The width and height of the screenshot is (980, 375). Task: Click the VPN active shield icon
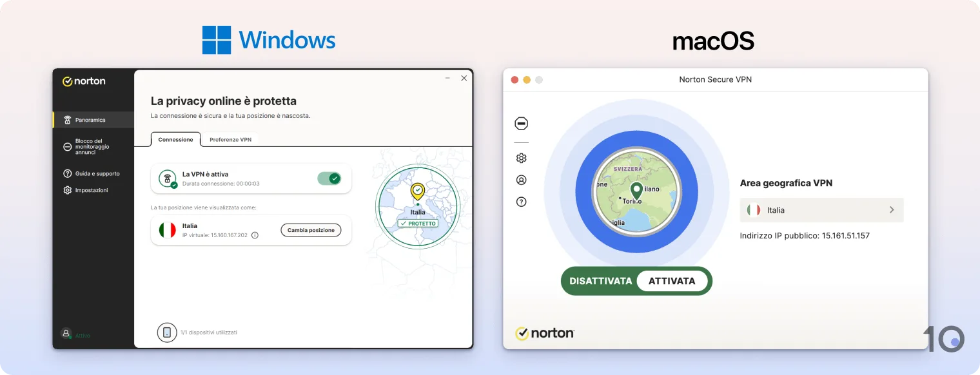click(x=168, y=178)
